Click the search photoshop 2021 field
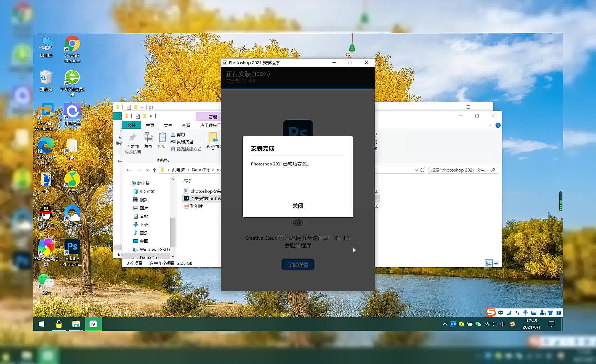596x364 pixels. click(459, 170)
